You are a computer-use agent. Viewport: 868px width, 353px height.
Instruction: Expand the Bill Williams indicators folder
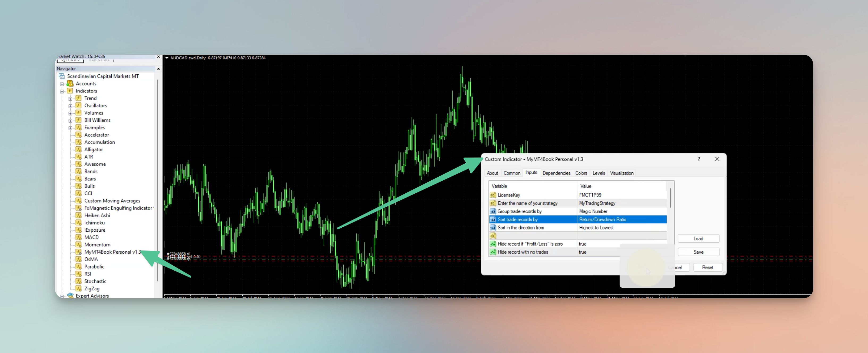click(x=70, y=121)
